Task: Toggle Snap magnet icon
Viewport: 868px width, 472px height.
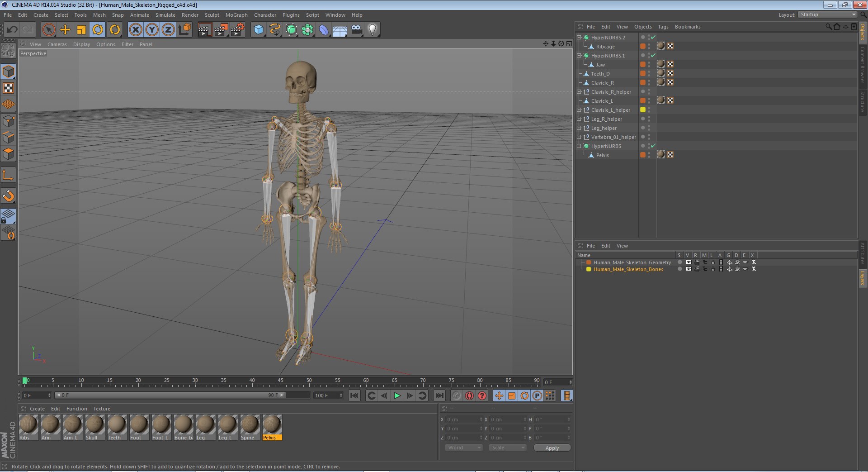Action: [x=8, y=195]
